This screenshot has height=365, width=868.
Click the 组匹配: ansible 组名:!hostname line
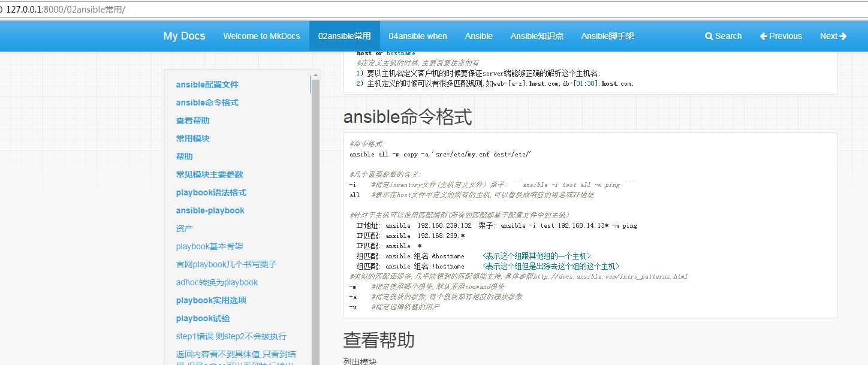pyautogui.click(x=487, y=267)
